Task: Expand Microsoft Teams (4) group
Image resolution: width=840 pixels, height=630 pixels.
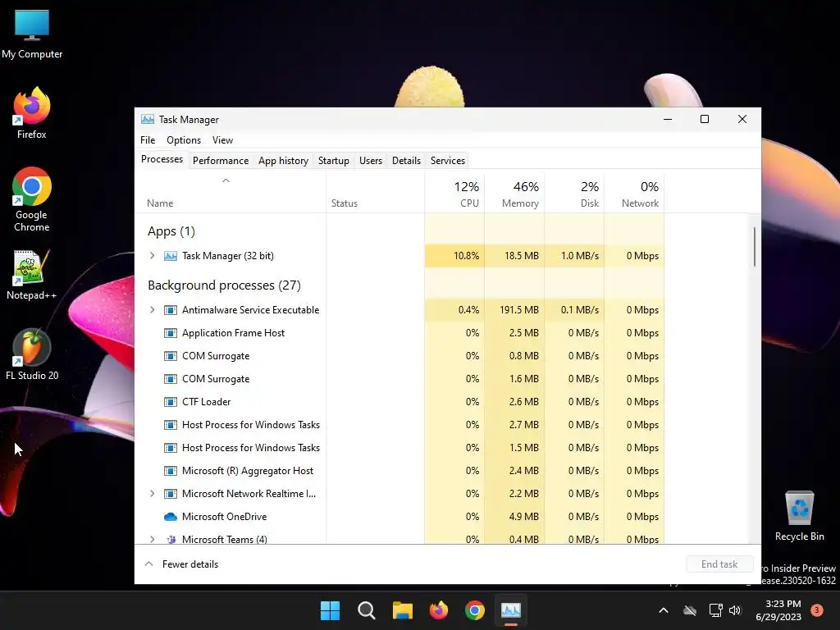Action: (152, 539)
